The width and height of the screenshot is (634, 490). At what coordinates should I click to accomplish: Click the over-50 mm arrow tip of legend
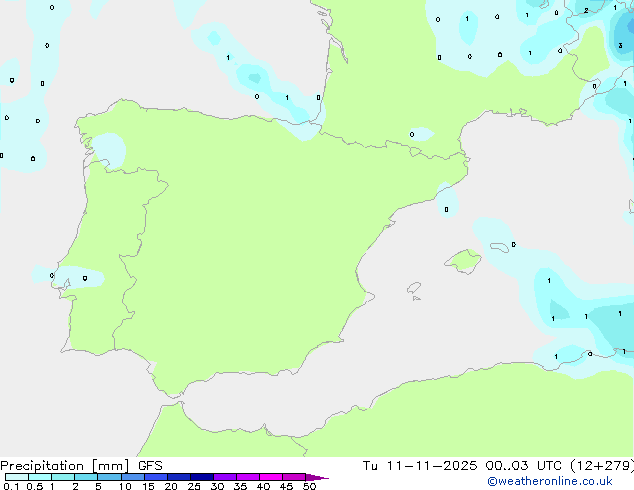(x=317, y=477)
